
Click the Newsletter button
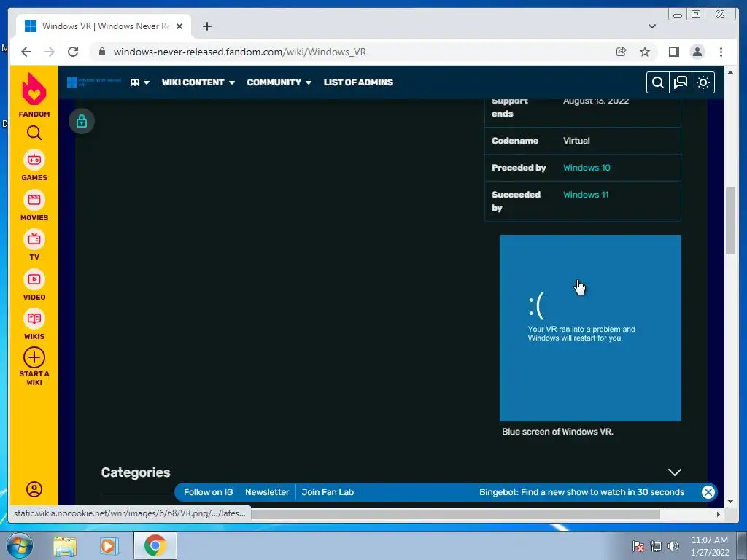tap(267, 492)
